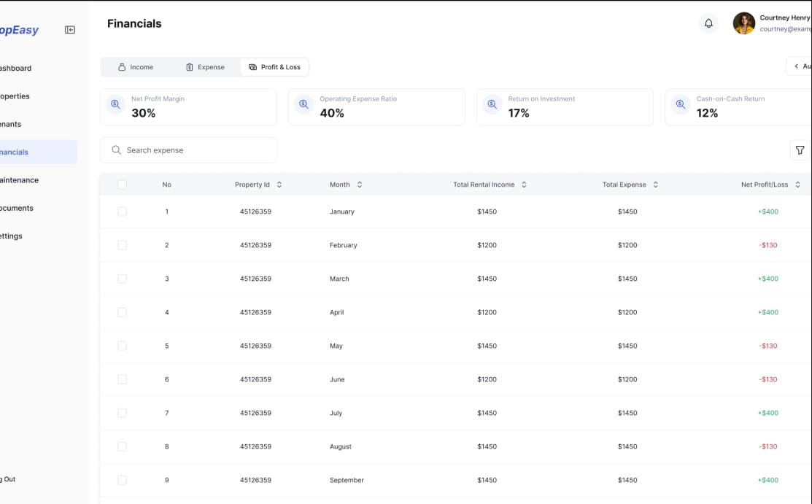Check the box for the January row
Viewport: 812px width, 504px height.
[x=122, y=212]
